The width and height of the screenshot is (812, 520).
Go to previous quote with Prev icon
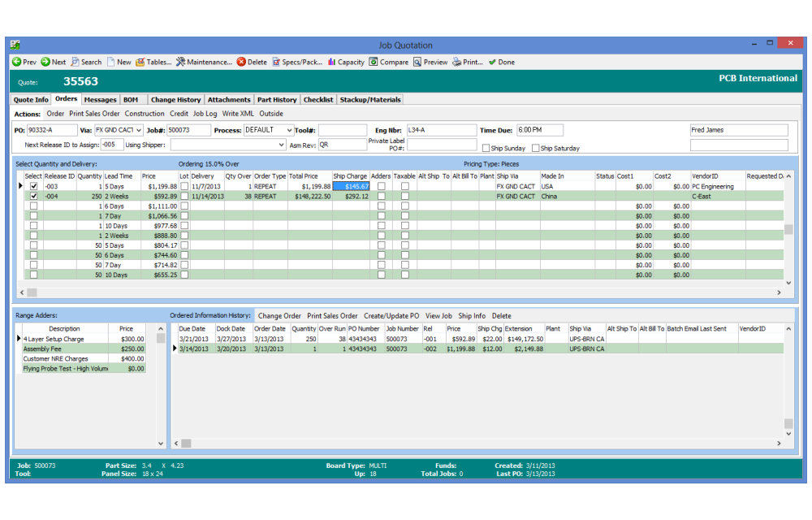tap(16, 62)
